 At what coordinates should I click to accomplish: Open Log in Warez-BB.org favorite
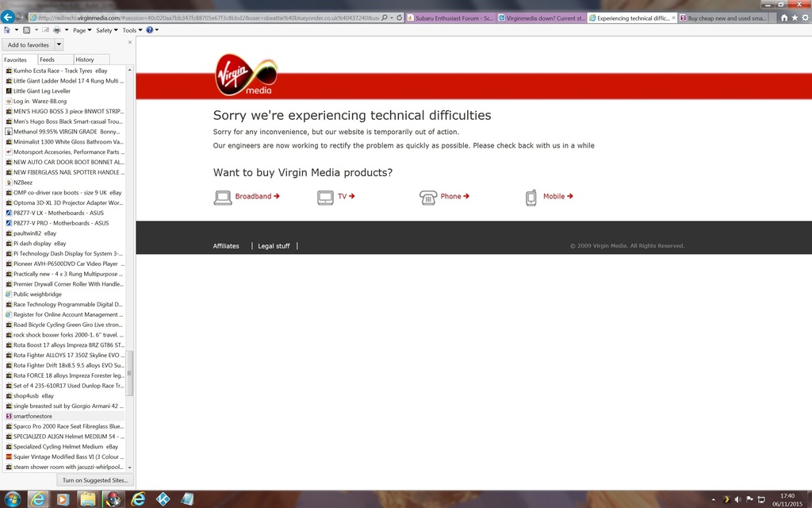[x=65, y=101]
